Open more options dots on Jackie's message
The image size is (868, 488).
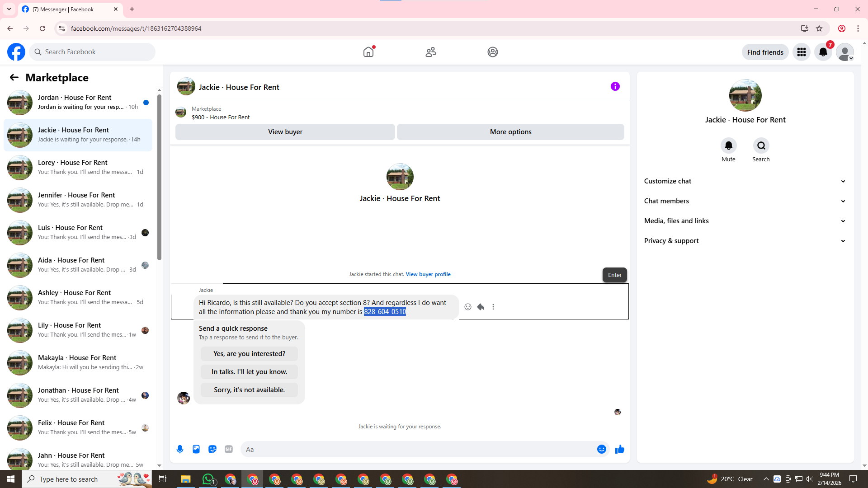point(493,307)
